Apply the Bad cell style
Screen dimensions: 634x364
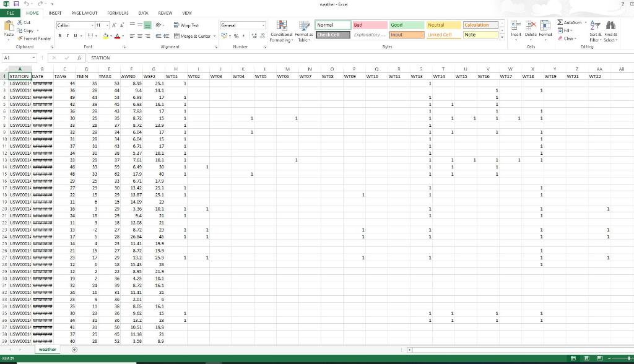(x=368, y=25)
